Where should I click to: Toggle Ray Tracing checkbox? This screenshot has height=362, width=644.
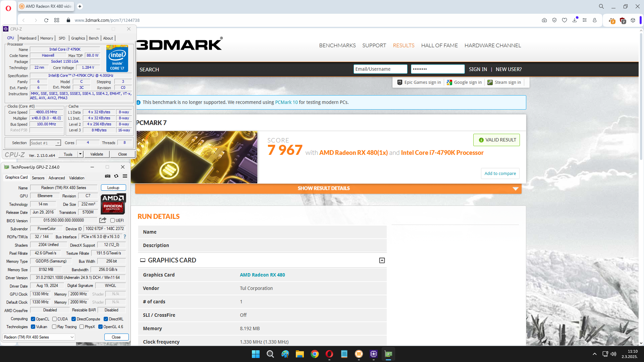[x=54, y=327]
